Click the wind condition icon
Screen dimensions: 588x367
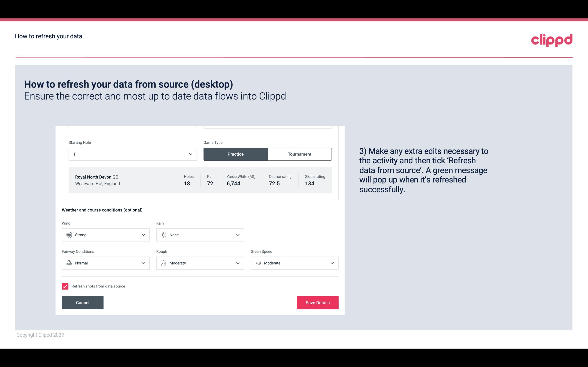[69, 235]
